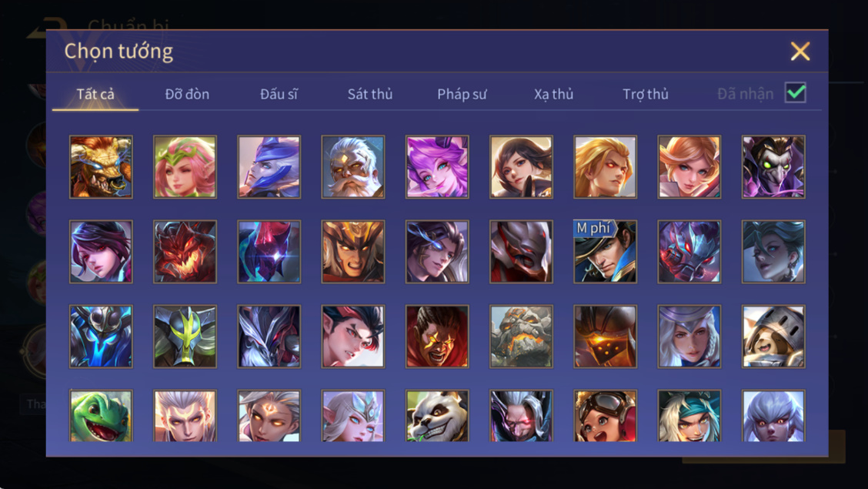Pick the red demon hero portrait

pyautogui.click(x=185, y=252)
